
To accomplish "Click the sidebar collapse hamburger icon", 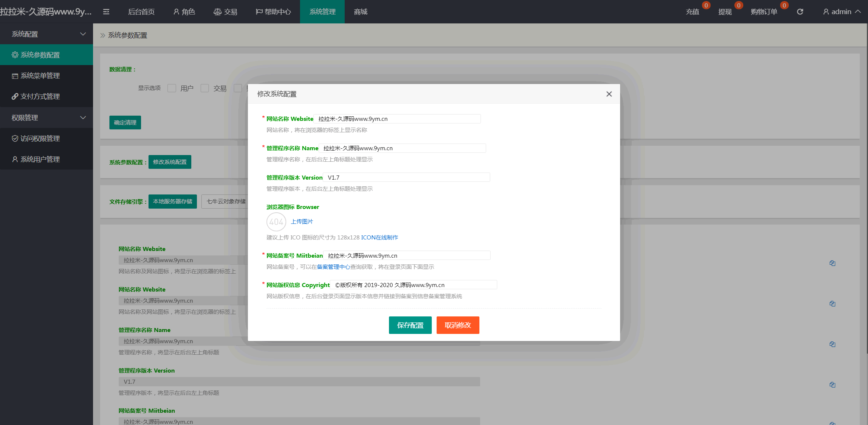I will (106, 12).
